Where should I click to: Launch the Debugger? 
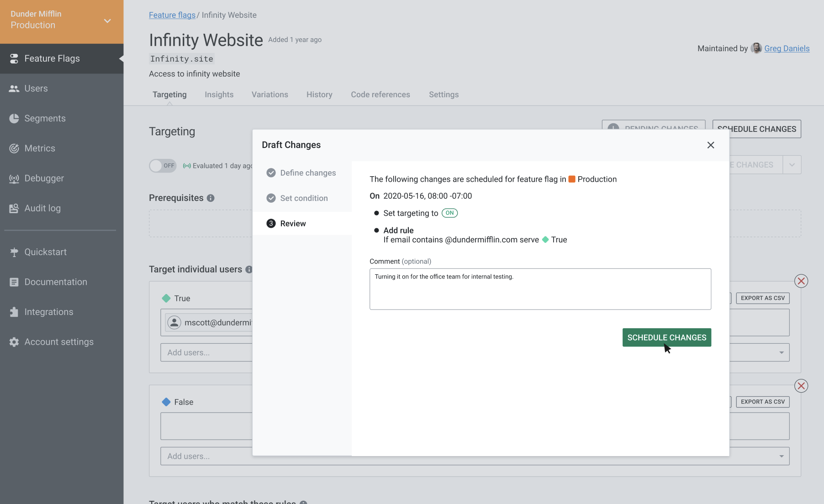(43, 178)
